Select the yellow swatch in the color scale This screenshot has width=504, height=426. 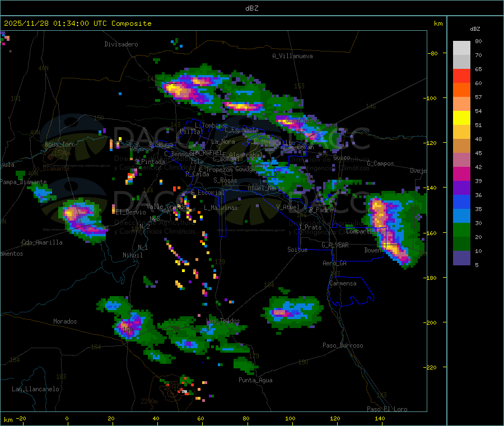pos(461,118)
